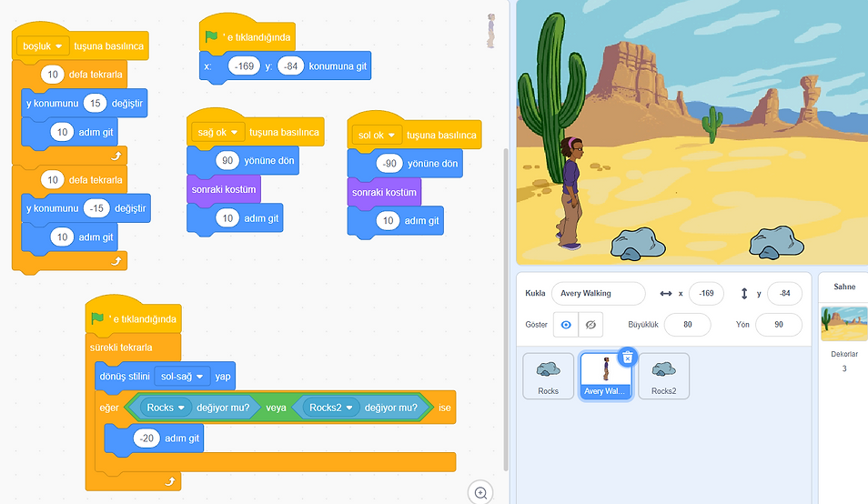Click the value -15 in 'y konumunu değiştir'
The width and height of the screenshot is (868, 504).
coord(96,208)
